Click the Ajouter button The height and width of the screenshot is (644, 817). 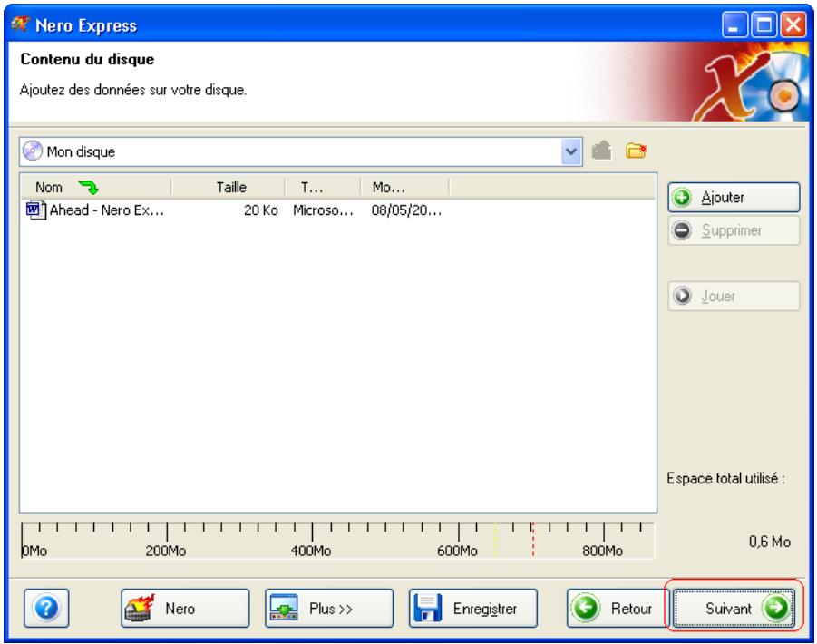click(734, 198)
